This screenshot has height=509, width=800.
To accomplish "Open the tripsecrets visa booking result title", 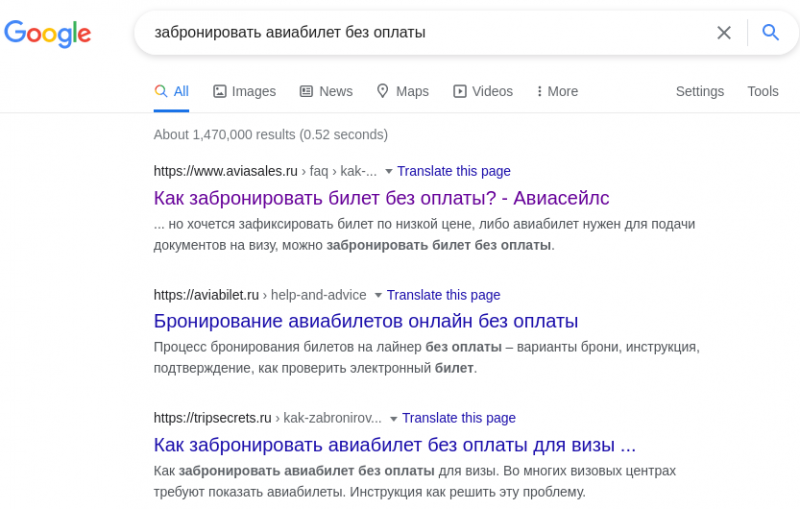I will pos(395,444).
